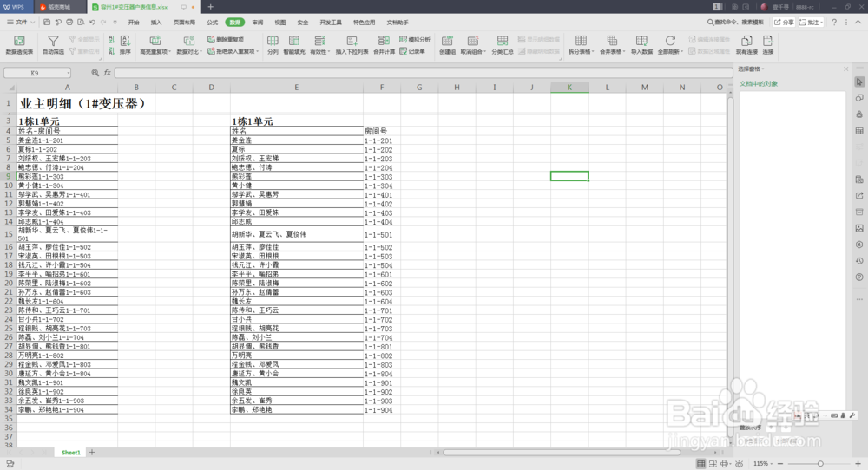Open the 页面布局 ribbon tab
This screenshot has width=868, height=470.
[184, 23]
